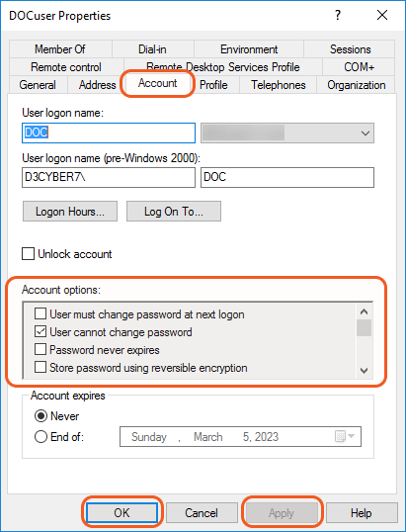
Task: Uncheck User cannot change password
Action: coord(41,332)
